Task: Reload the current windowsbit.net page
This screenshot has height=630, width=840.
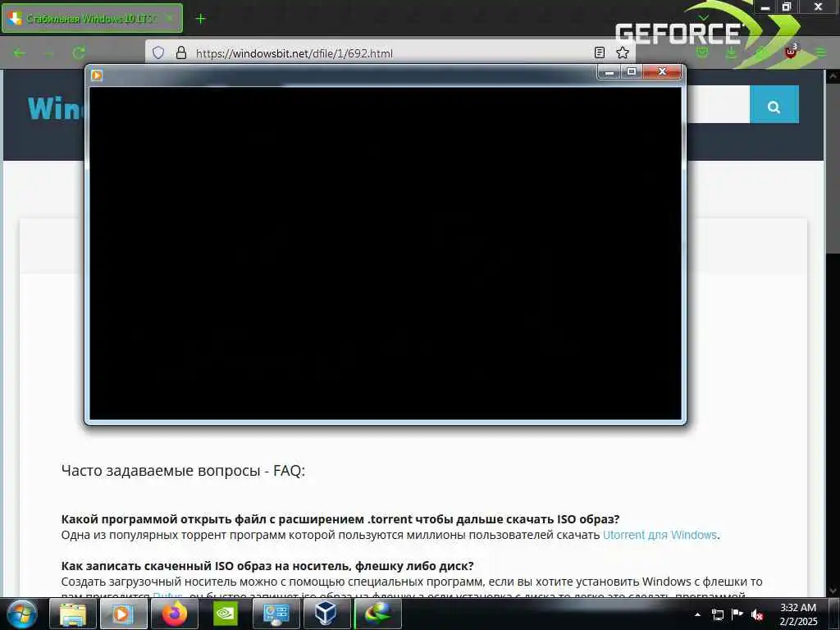Action: click(x=79, y=52)
